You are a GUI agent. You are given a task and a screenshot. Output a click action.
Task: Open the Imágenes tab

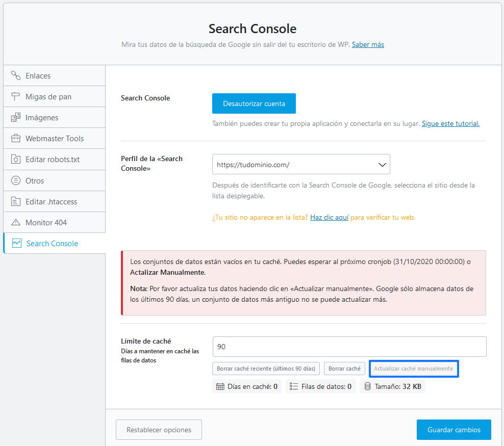tap(54, 117)
